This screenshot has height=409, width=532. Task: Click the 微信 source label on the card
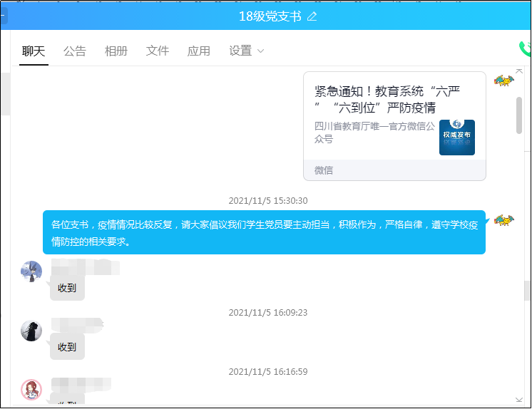coord(324,170)
